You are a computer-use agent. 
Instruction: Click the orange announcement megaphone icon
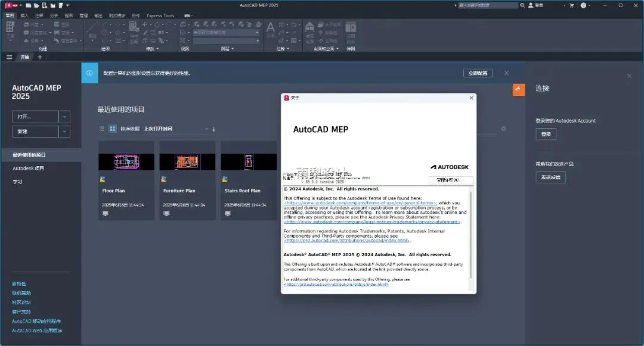point(519,89)
